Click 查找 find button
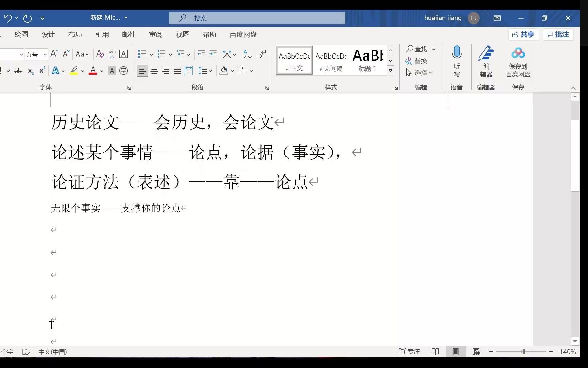 pyautogui.click(x=416, y=49)
